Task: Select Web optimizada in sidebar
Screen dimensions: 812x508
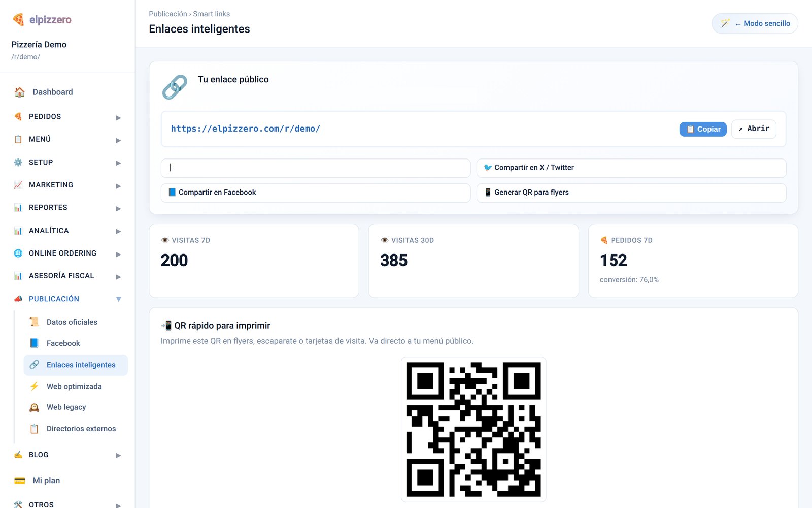Action: pyautogui.click(x=76, y=386)
